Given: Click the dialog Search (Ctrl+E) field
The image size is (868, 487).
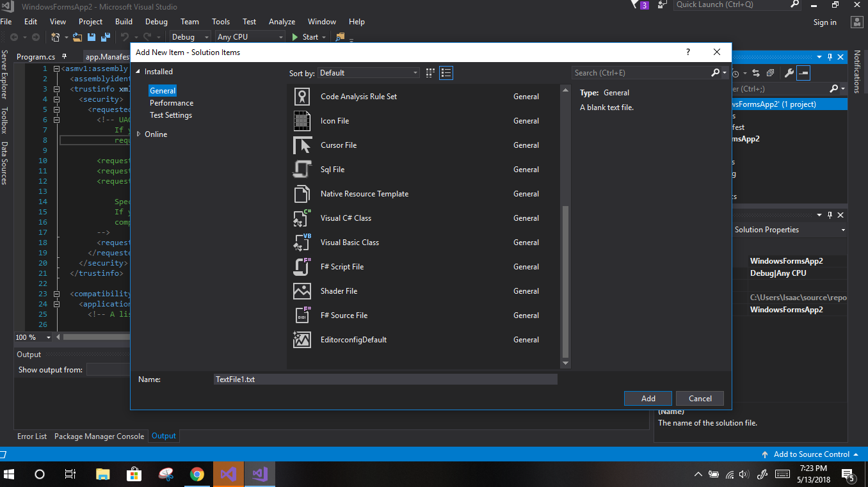Looking at the screenshot, I should pyautogui.click(x=641, y=73).
